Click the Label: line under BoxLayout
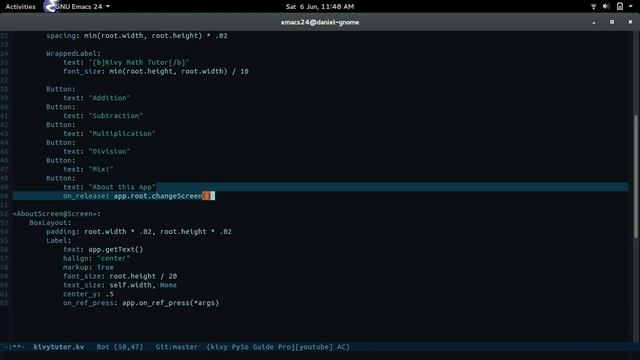Screen dimensions: 640x360 pos(58,241)
